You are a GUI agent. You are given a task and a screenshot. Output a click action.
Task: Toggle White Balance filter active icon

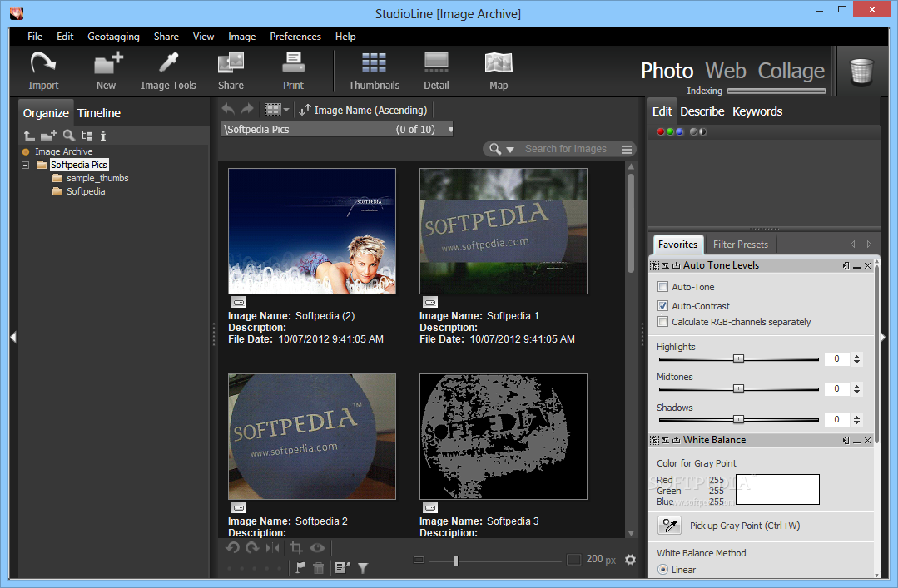coord(654,440)
